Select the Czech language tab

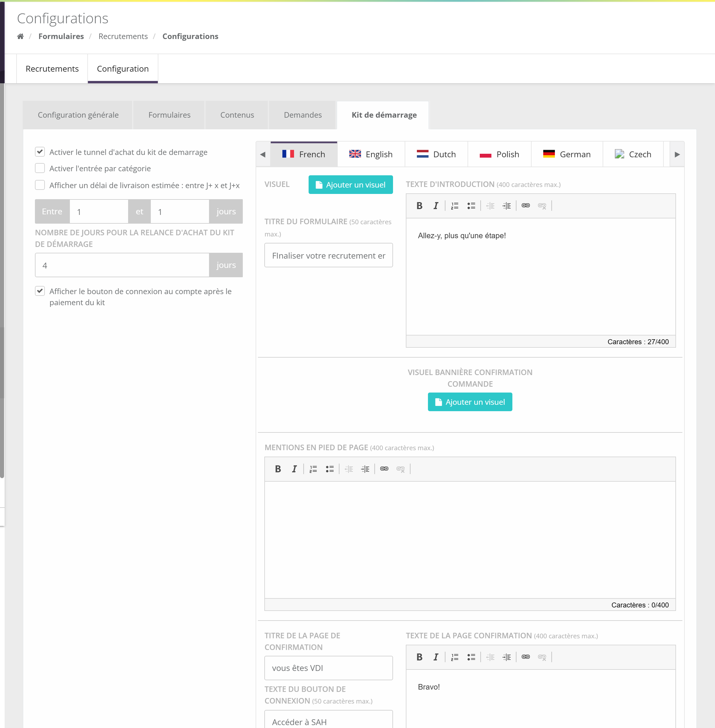point(633,154)
